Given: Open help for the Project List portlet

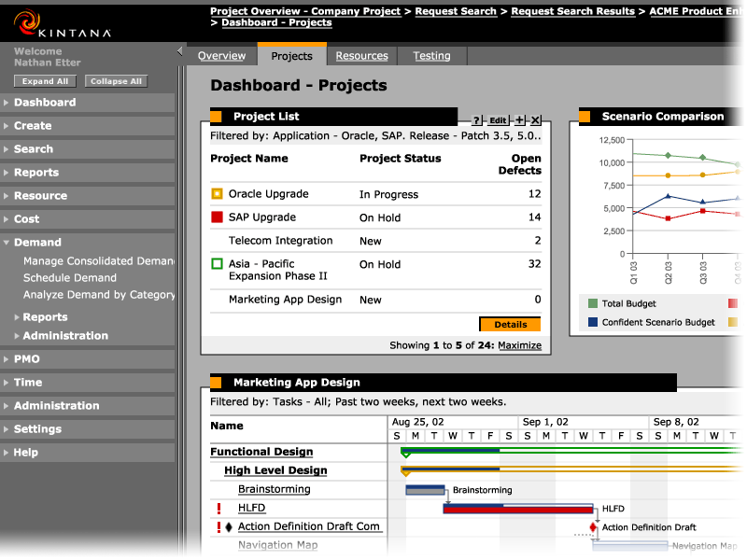Looking at the screenshot, I should click(x=476, y=120).
